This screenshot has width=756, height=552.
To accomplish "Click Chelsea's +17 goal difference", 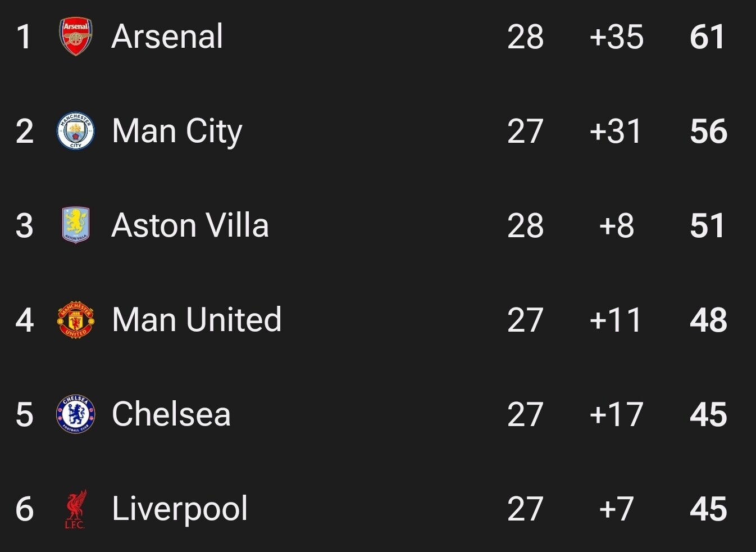I will [x=617, y=415].
